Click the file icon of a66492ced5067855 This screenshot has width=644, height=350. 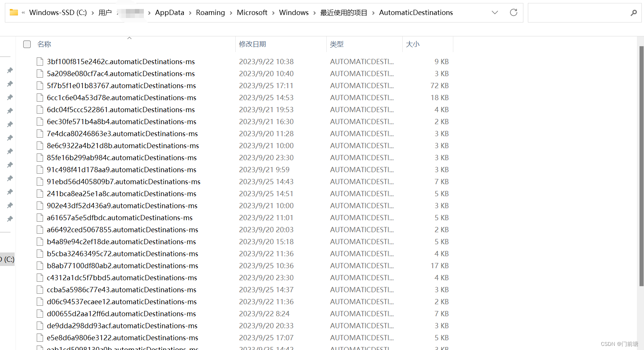point(40,230)
